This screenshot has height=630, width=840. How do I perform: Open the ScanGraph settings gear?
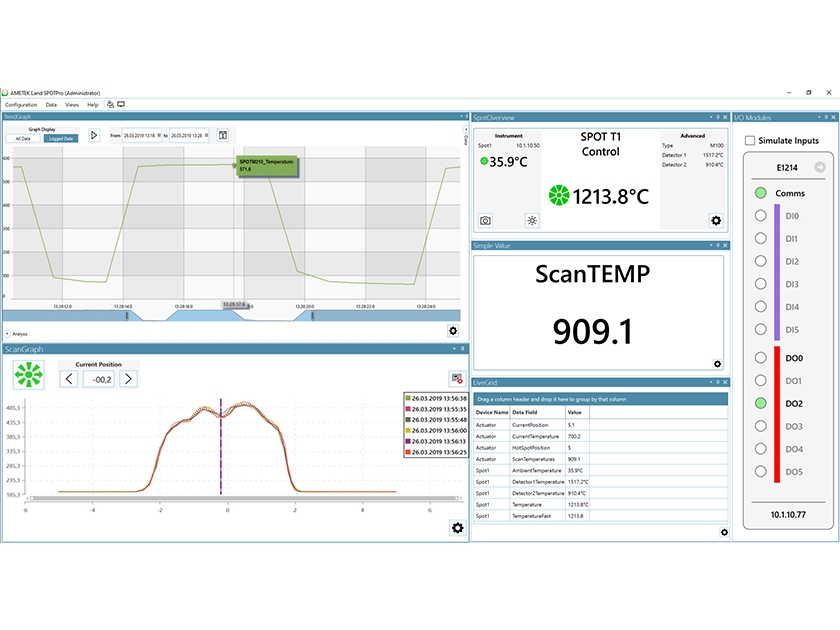457,529
